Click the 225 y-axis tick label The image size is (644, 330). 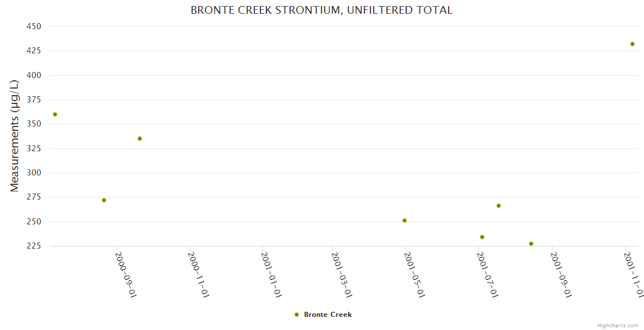[x=34, y=246]
